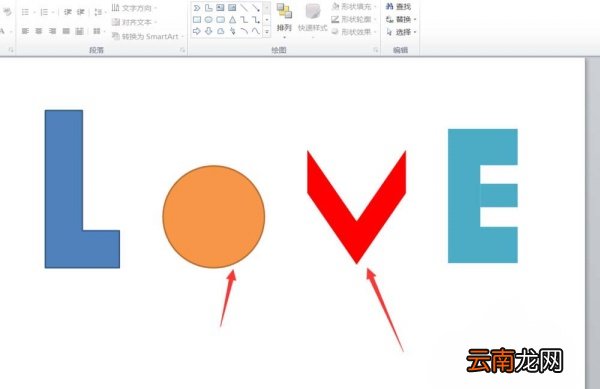
Task: Center the text
Action: click(39, 31)
